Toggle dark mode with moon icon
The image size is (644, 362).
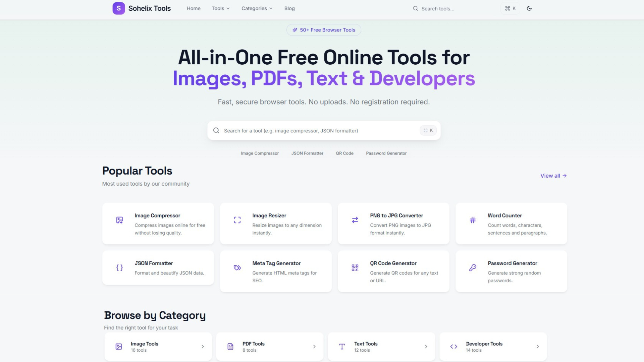(529, 8)
